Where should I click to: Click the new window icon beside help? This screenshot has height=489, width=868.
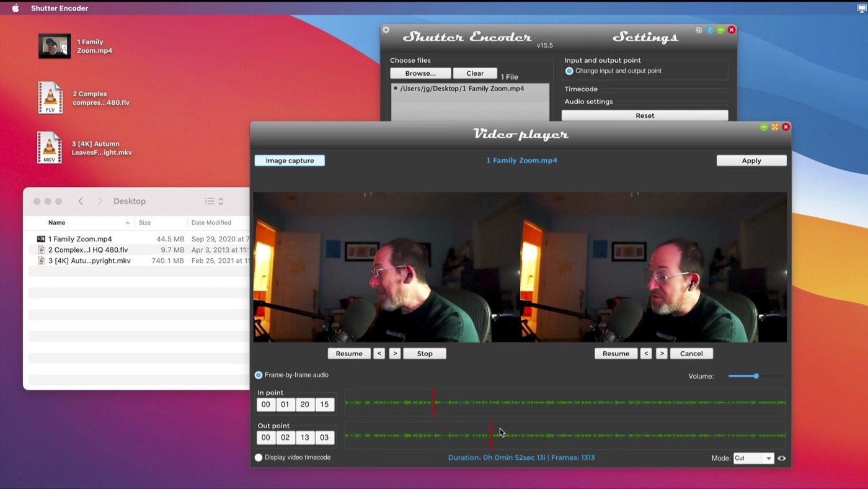pyautogui.click(x=699, y=30)
